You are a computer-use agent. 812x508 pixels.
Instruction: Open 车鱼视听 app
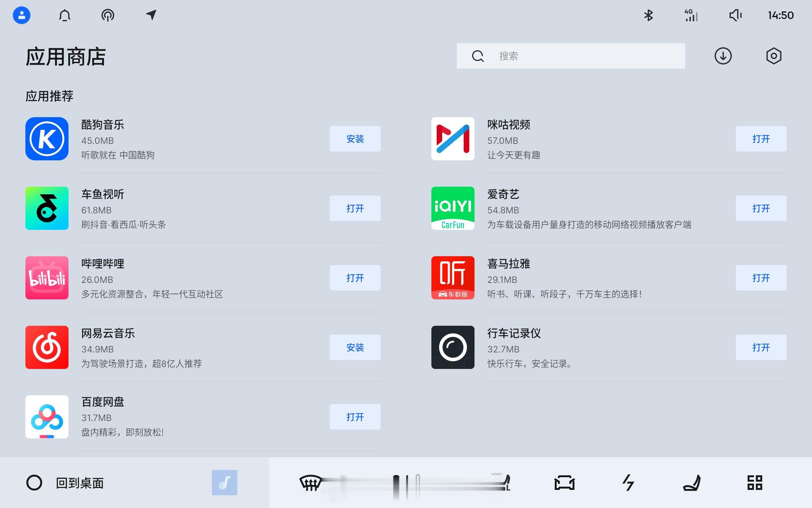point(355,208)
